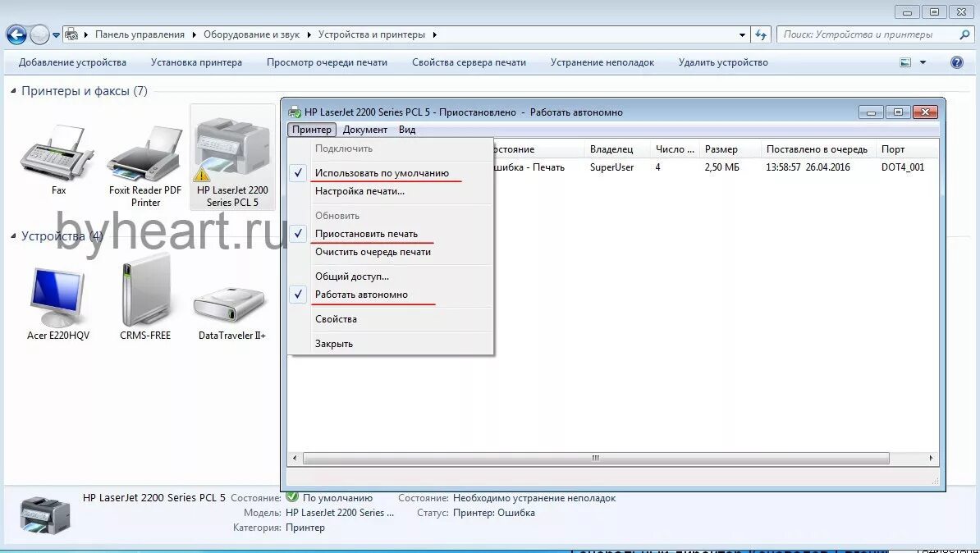
Task: Click the left scroll arrow in print queue
Action: pos(295,458)
